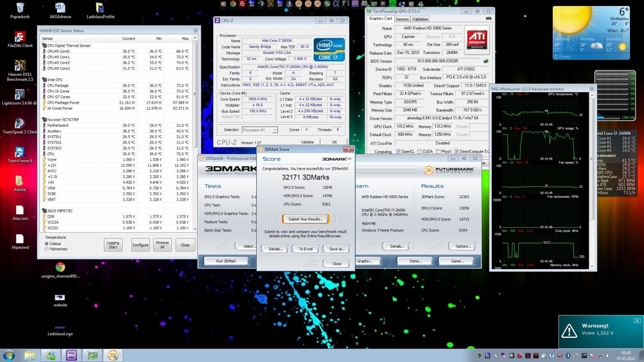Switch to 3DMark orange taskbar button
The width and height of the screenshot is (644, 362).
click(x=113, y=355)
